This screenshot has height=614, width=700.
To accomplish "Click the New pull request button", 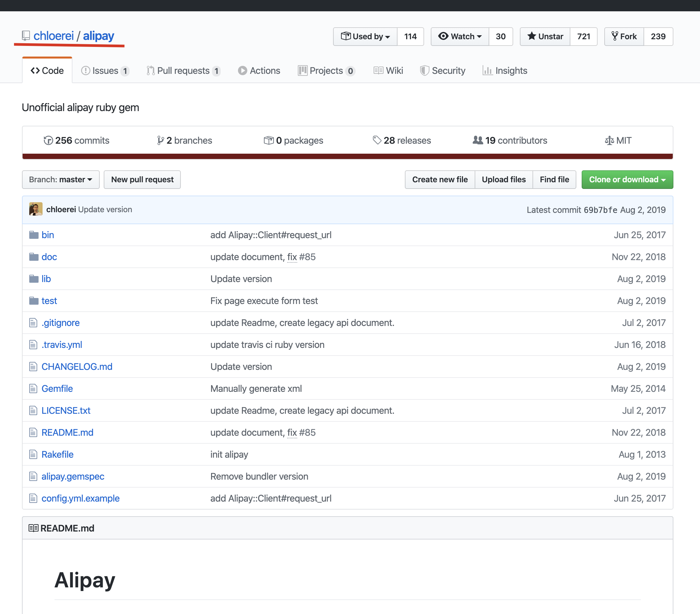I will pyautogui.click(x=142, y=180).
